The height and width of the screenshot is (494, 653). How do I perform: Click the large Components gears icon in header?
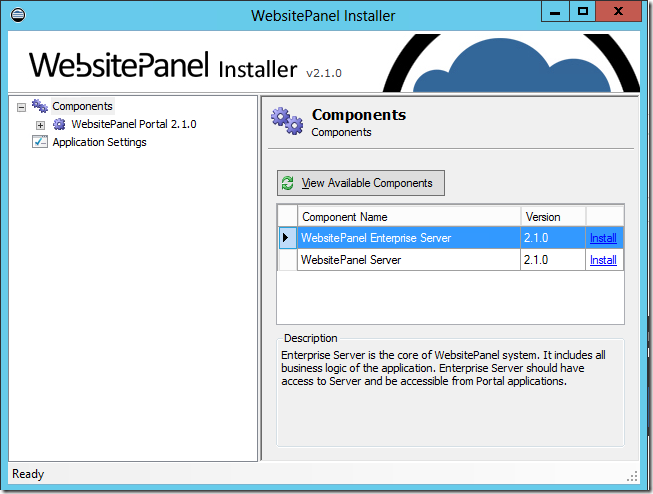(287, 121)
